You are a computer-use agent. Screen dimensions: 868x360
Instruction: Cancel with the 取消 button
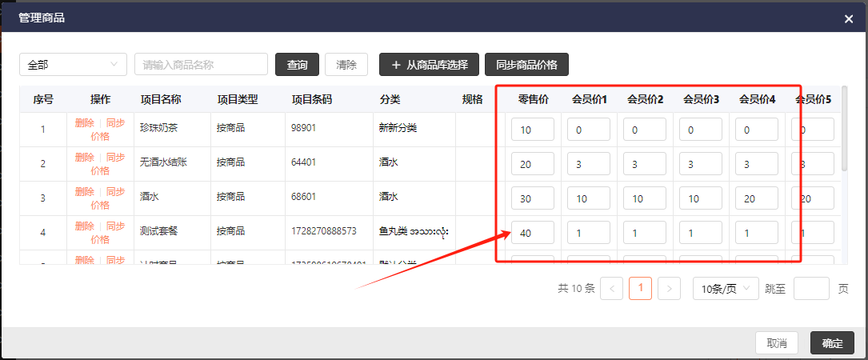pos(776,342)
